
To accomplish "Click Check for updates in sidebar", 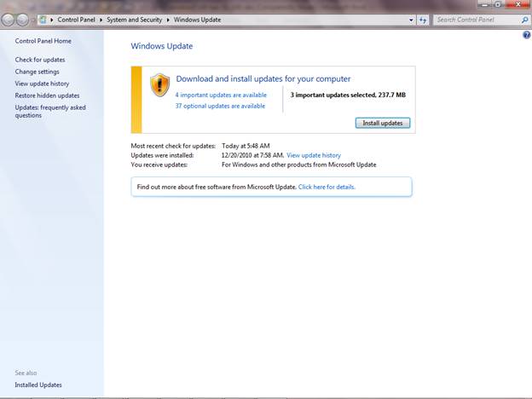I will (40, 60).
